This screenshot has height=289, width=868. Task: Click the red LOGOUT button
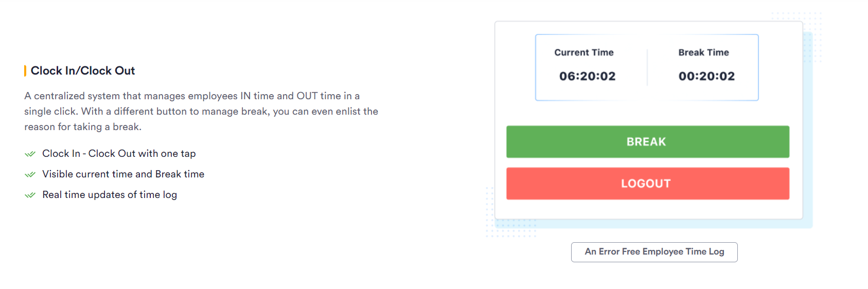[x=647, y=184]
